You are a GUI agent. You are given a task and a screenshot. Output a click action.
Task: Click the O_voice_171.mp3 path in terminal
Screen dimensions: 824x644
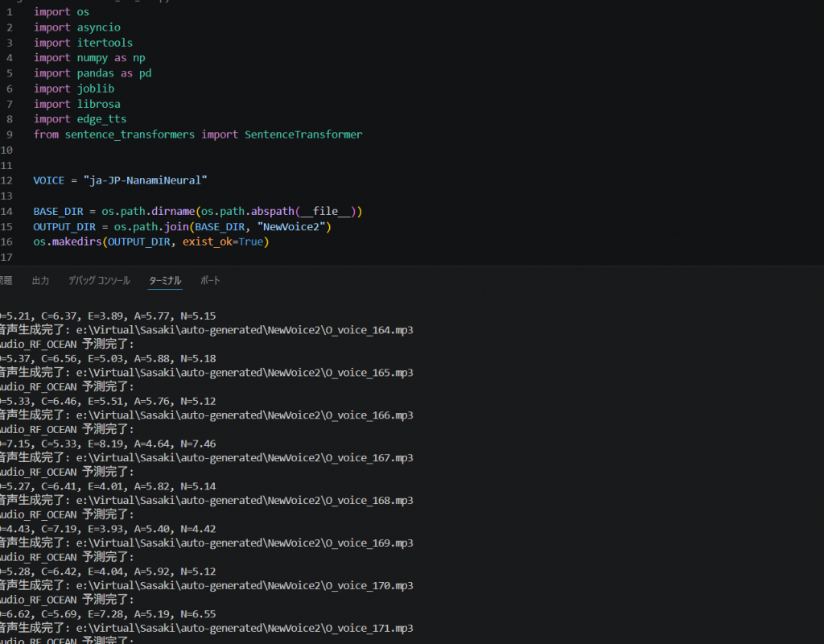(245, 628)
